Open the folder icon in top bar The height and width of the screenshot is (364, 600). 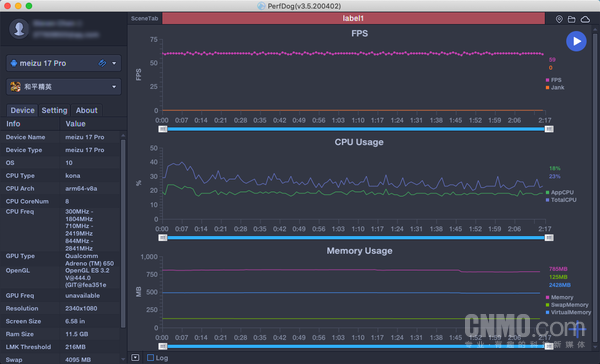point(571,19)
